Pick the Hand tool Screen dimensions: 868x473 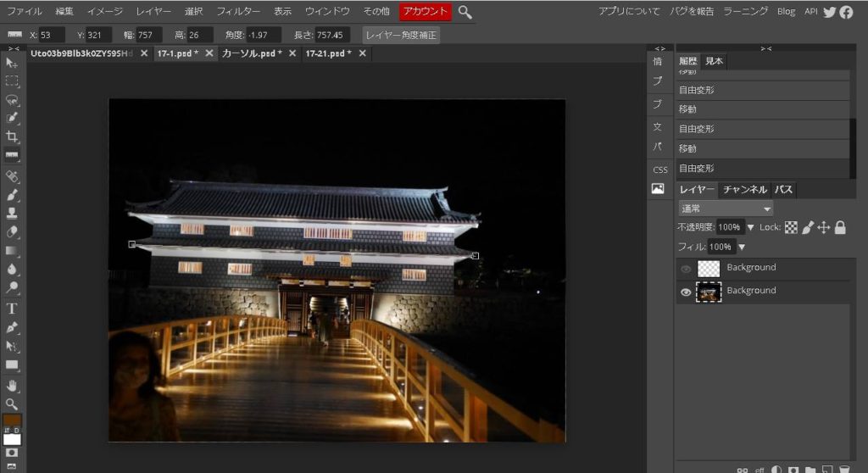[x=12, y=386]
